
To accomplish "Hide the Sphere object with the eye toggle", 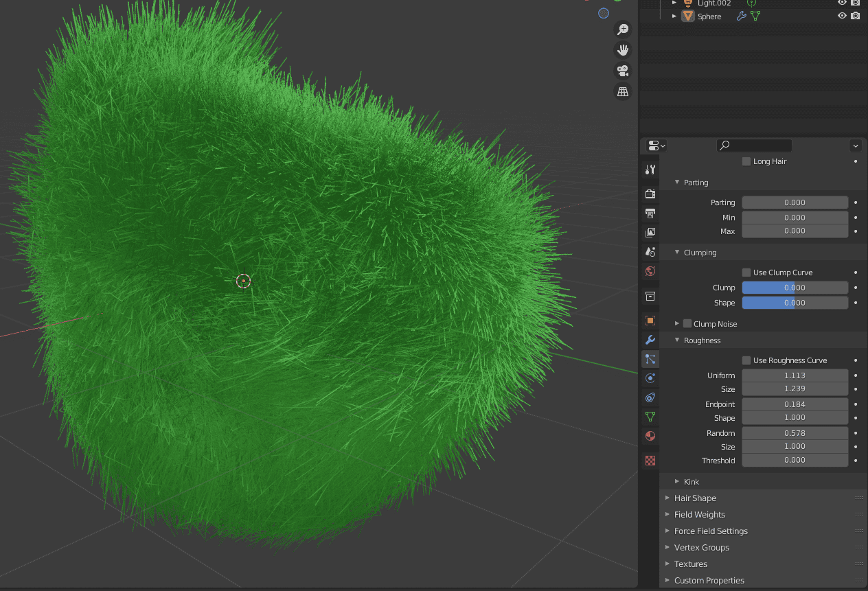I will [841, 16].
